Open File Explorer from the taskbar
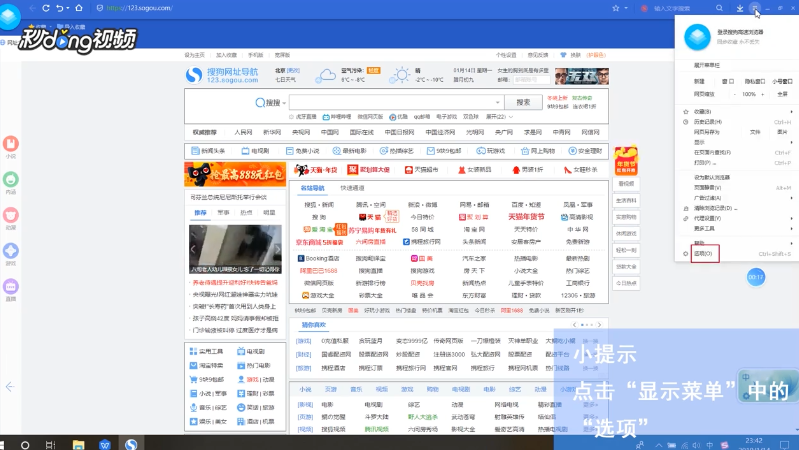 (x=78, y=445)
